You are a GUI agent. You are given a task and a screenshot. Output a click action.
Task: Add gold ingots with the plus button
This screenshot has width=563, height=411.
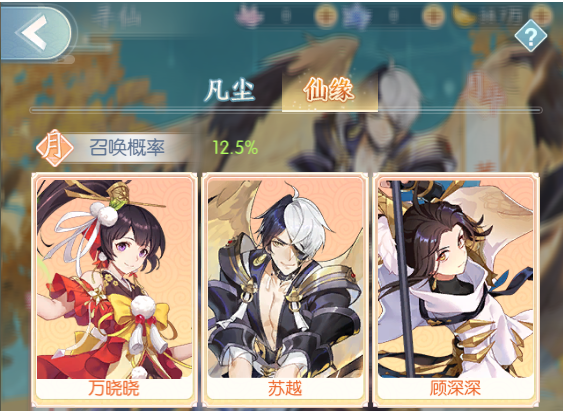point(542,17)
